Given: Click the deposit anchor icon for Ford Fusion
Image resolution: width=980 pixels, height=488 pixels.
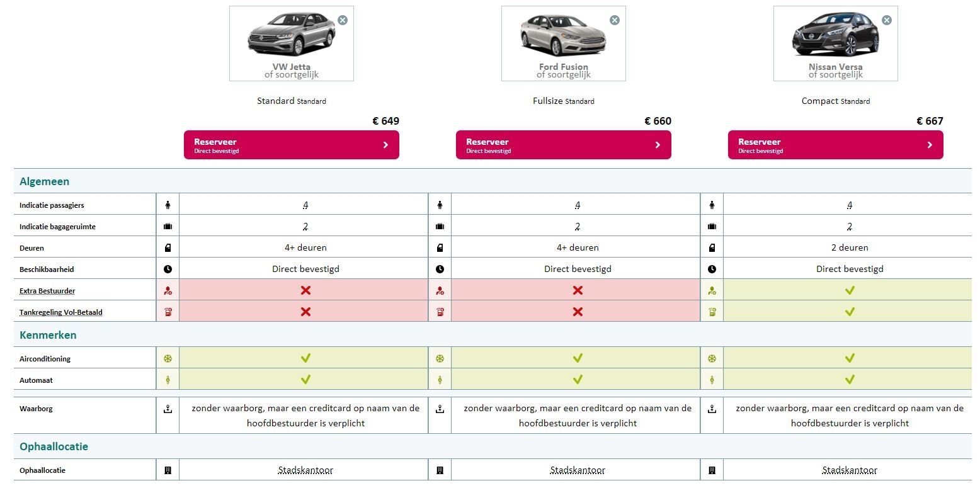Looking at the screenshot, I should [x=440, y=409].
